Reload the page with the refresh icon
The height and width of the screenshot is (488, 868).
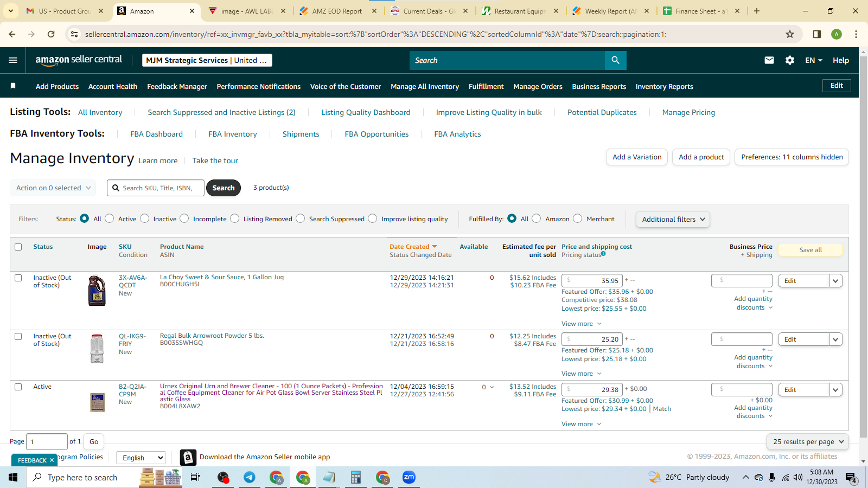[51, 34]
